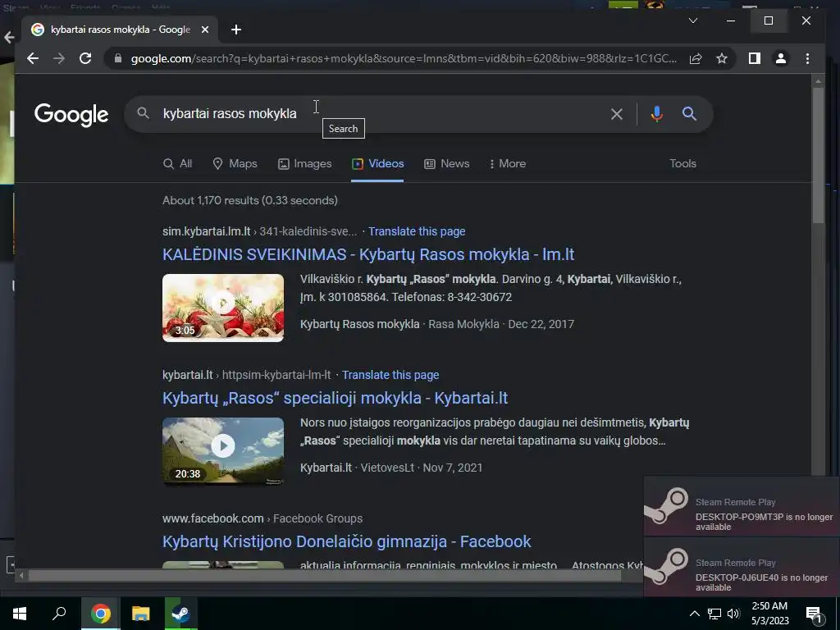
Task: Start voice search with microphone
Action: click(657, 113)
